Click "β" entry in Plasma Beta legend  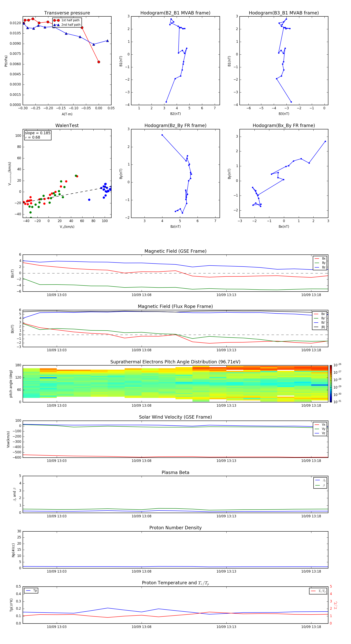[x=324, y=485]
